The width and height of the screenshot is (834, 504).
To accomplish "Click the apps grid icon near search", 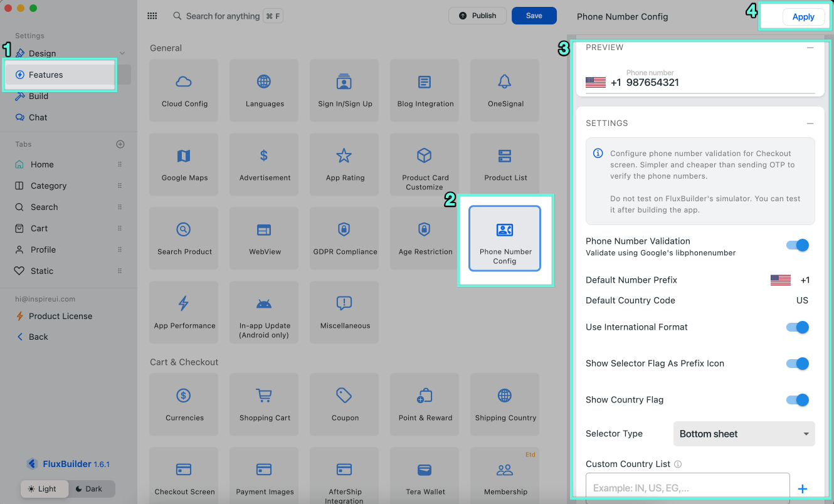I will [152, 16].
